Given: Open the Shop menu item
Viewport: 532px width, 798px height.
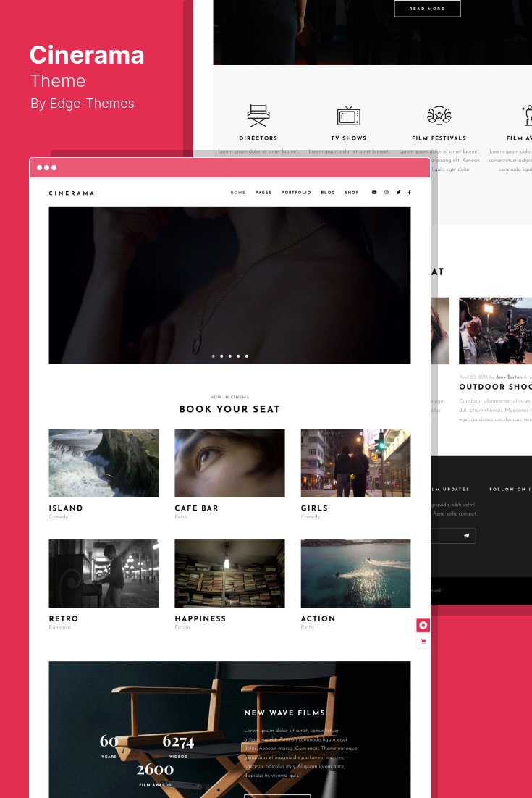Looking at the screenshot, I should coord(352,193).
